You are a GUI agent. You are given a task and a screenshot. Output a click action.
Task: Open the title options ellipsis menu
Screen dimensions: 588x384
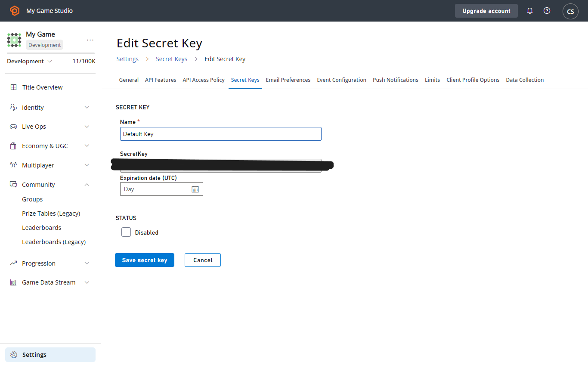point(90,40)
